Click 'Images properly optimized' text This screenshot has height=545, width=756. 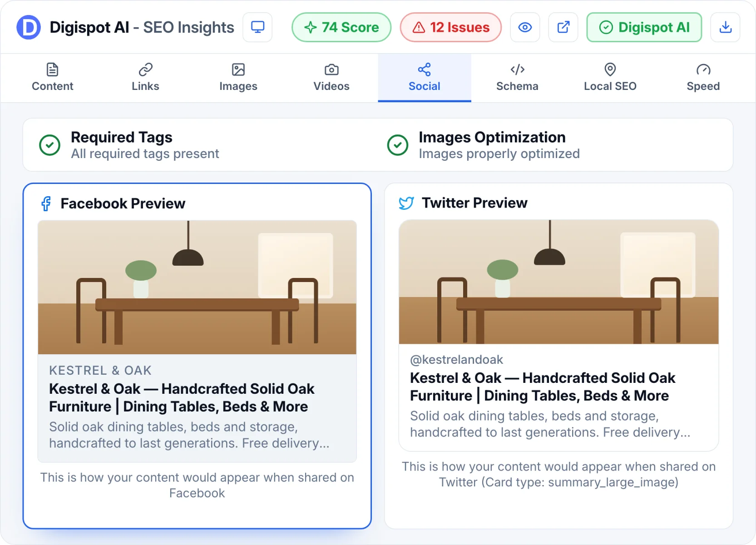(499, 154)
